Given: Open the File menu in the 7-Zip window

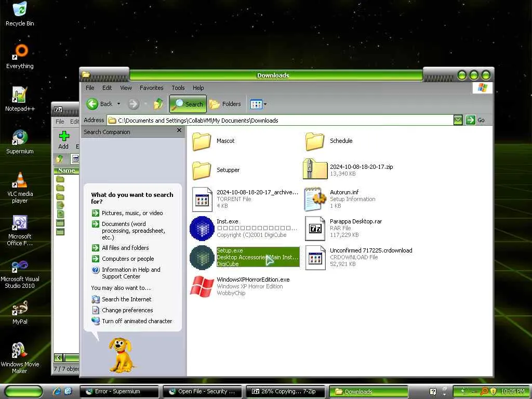Looking at the screenshot, I should (60, 122).
